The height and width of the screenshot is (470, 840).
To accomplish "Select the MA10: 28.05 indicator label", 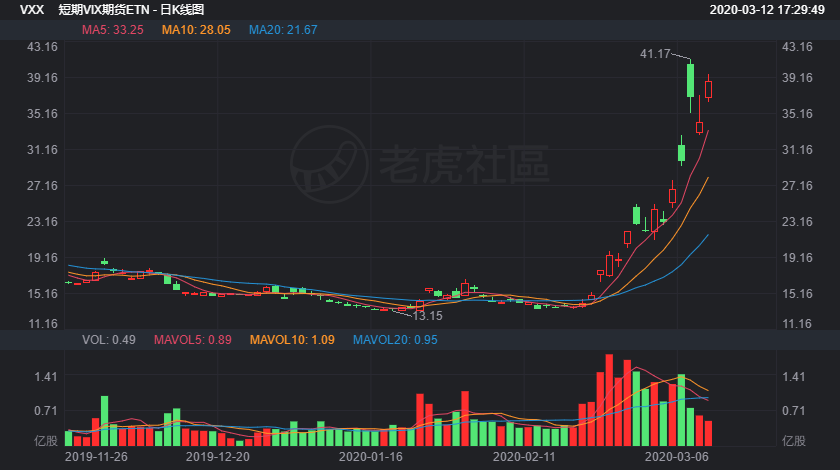I will (x=196, y=30).
